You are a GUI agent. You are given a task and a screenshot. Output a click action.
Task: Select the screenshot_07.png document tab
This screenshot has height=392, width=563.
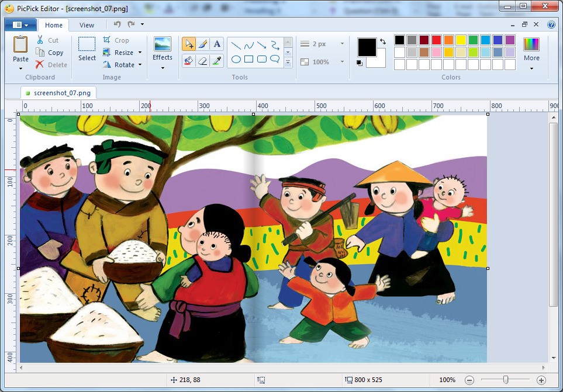(57, 93)
